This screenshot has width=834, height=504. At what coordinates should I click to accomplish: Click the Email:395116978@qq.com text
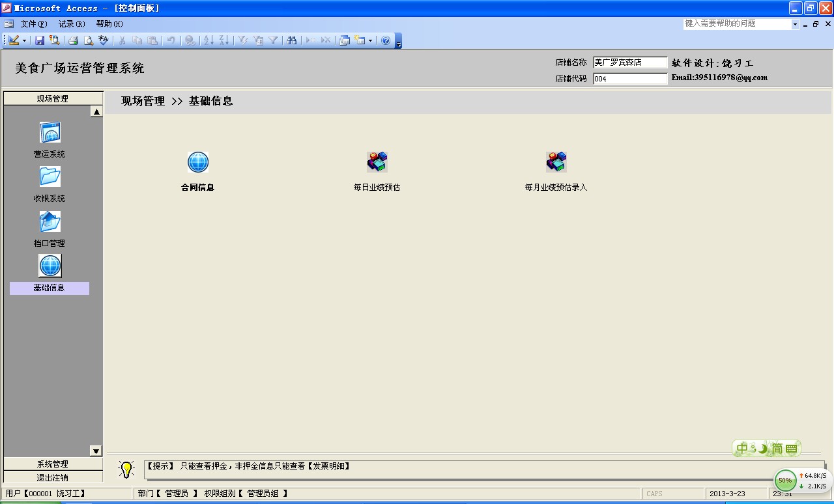(719, 77)
